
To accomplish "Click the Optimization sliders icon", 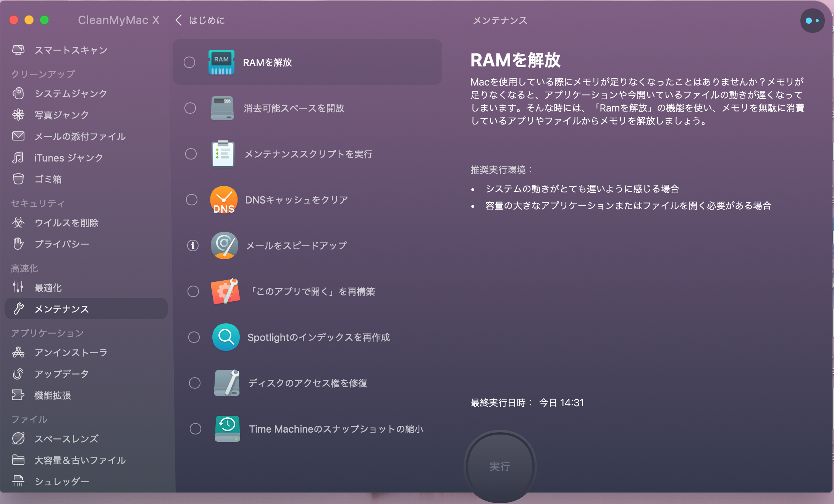I will 18,287.
